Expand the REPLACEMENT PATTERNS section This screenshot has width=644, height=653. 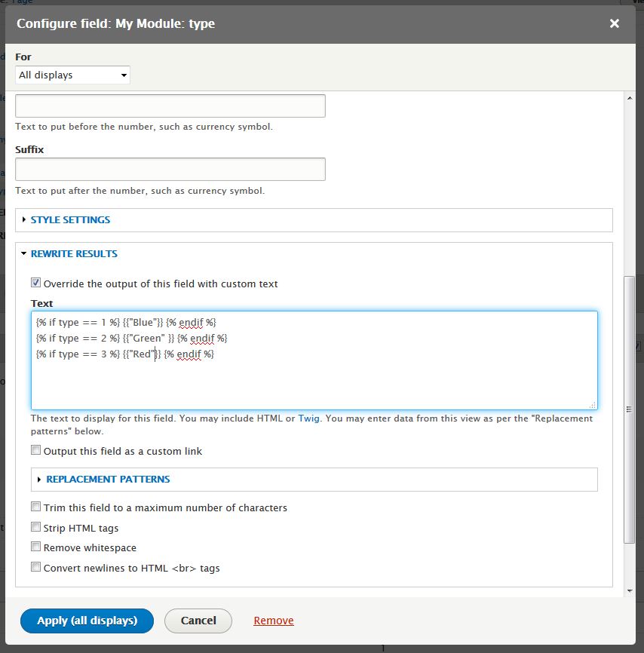108,480
